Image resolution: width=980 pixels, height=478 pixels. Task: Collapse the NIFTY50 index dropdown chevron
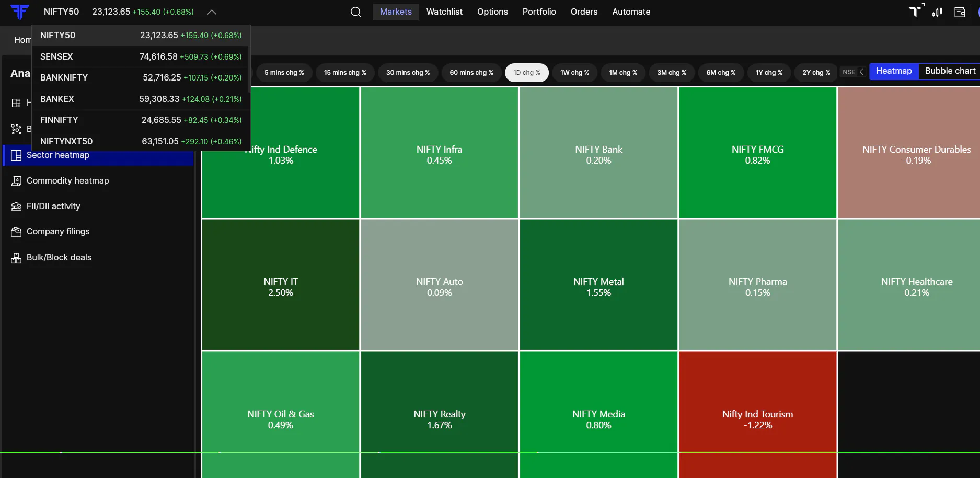click(212, 12)
